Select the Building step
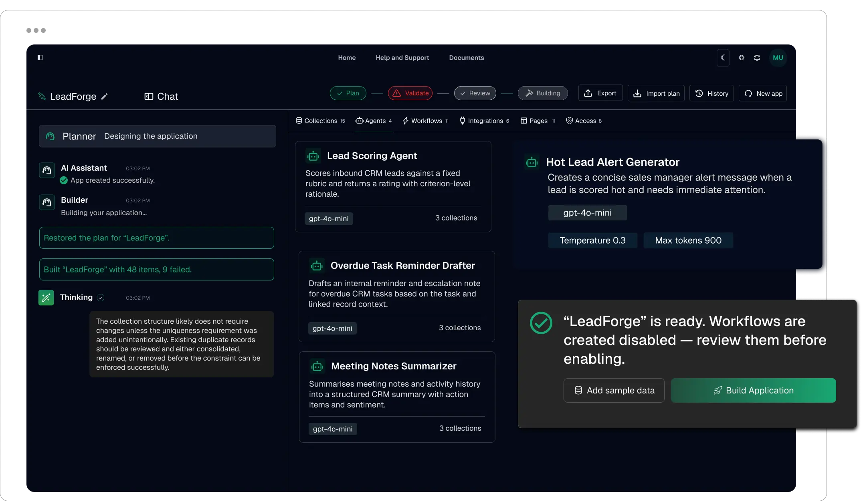Screen dimensions: 861x504 tap(543, 93)
